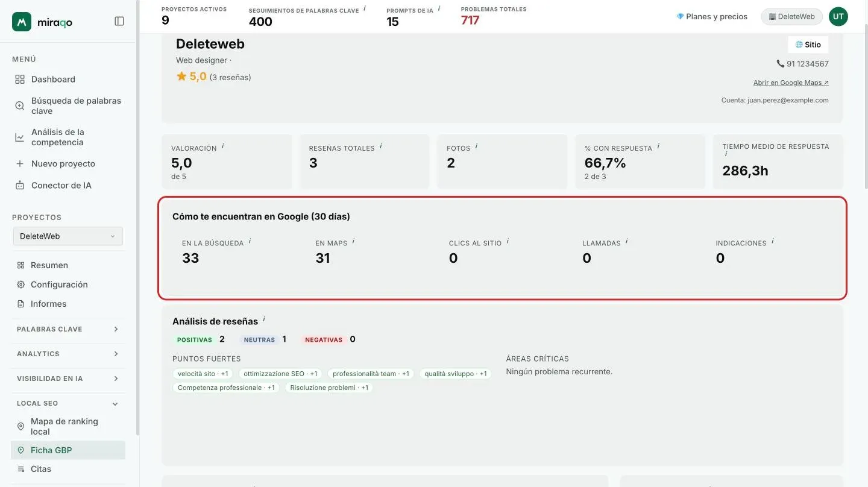Collapse the sidebar with the panel icon

[119, 21]
